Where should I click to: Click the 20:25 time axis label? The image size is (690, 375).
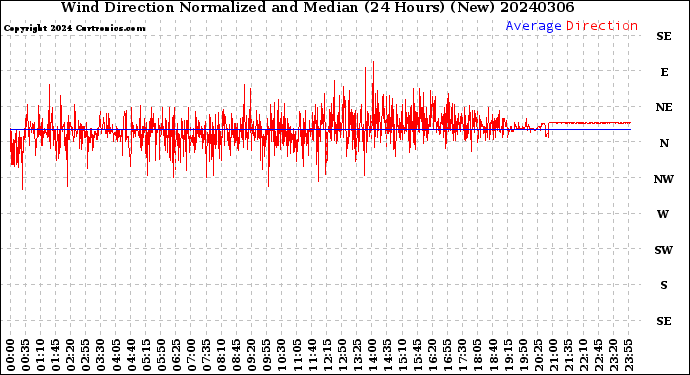pos(537,355)
